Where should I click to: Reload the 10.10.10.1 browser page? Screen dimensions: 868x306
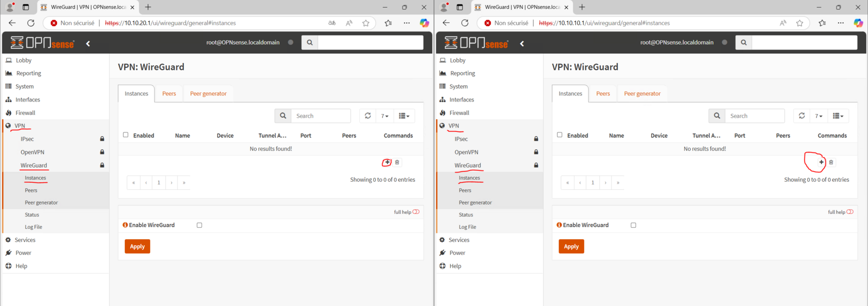pyautogui.click(x=465, y=23)
